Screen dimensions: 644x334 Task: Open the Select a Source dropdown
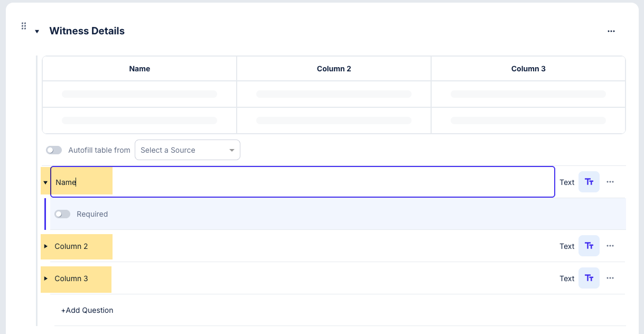tap(188, 150)
